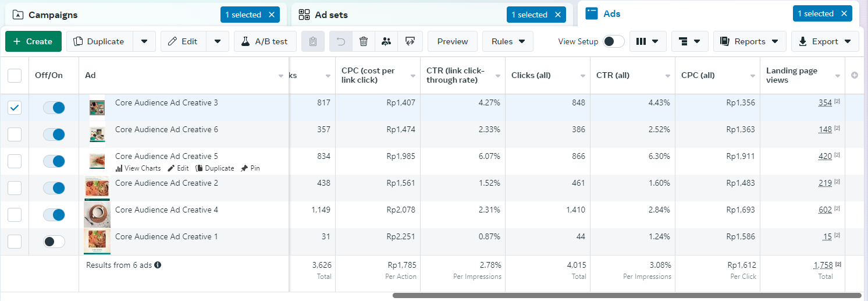Viewport: 868px width, 301px height.
Task: Toggle the View Setup switch
Action: (613, 41)
